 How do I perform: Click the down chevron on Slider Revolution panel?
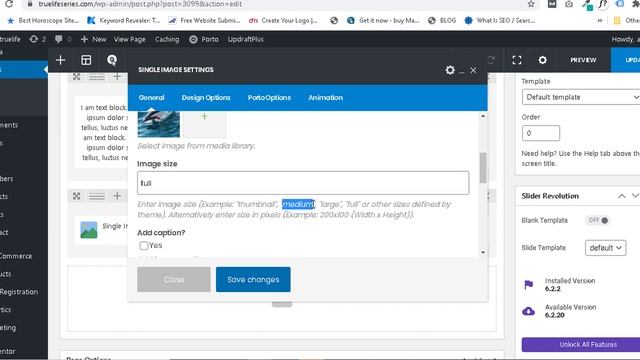coord(636,196)
